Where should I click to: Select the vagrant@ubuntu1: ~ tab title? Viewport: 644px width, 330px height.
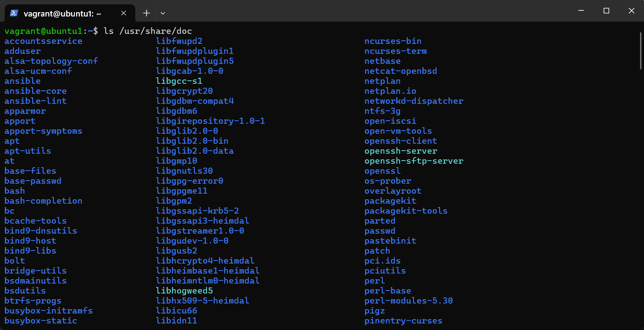pyautogui.click(x=62, y=13)
